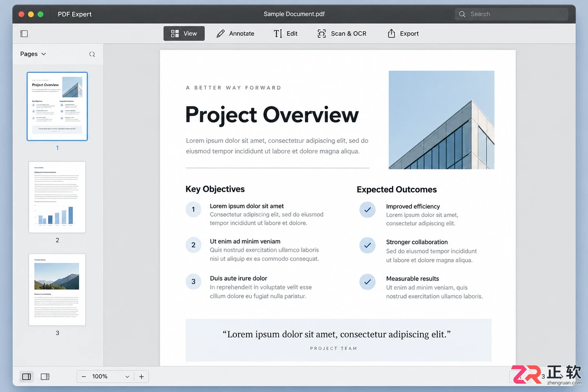Viewport: 588px width, 392px height.
Task: Click the Annotate pencil icon
Action: [x=220, y=33]
